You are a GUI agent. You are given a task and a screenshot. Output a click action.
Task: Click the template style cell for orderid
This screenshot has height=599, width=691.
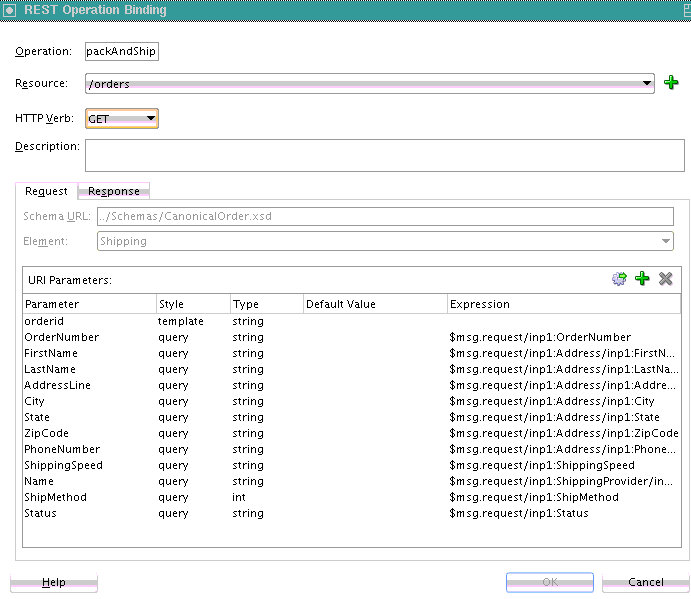[x=193, y=321]
